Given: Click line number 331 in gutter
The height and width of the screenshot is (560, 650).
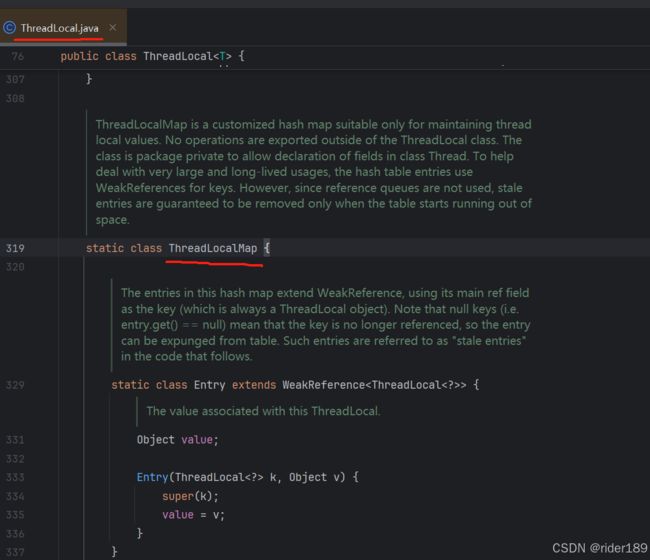Looking at the screenshot, I should [x=15, y=440].
